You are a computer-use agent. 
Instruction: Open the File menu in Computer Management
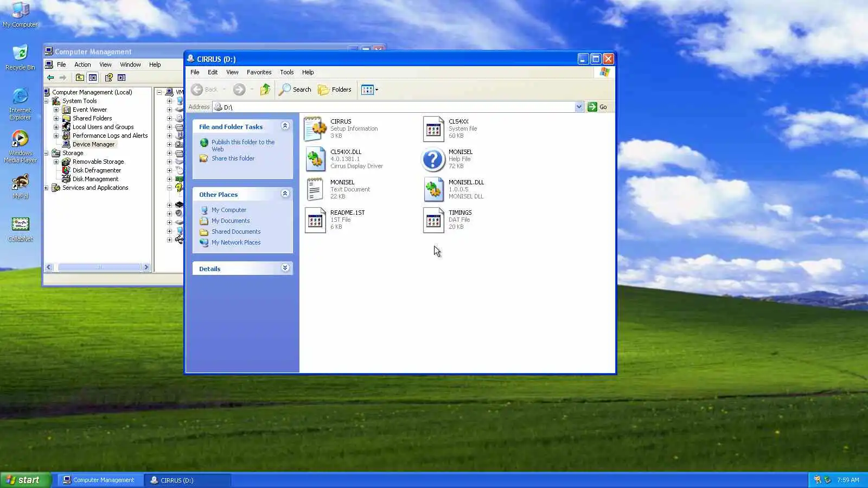[61, 65]
